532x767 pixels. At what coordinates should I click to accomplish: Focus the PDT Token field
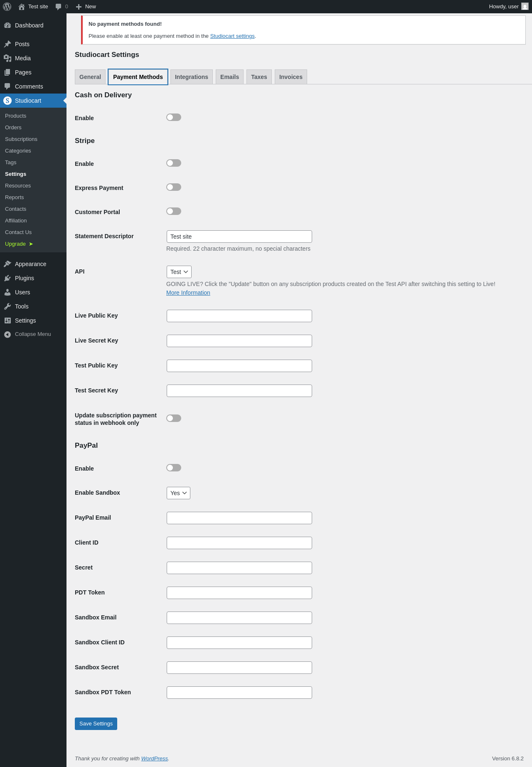coord(239,593)
